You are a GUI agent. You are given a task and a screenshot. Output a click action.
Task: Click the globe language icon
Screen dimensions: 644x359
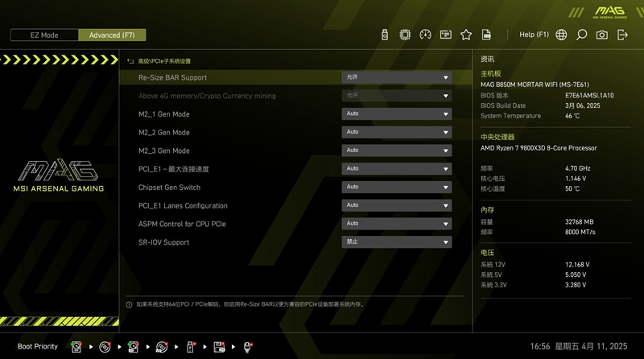tap(561, 35)
